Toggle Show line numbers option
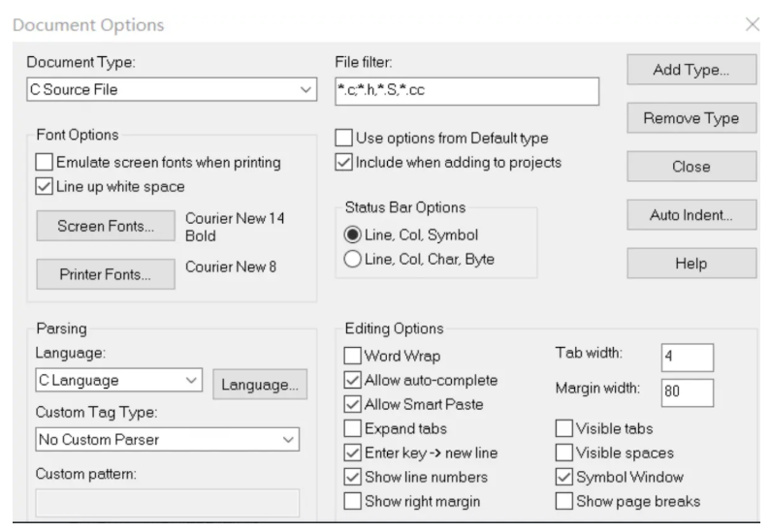 pos(352,477)
